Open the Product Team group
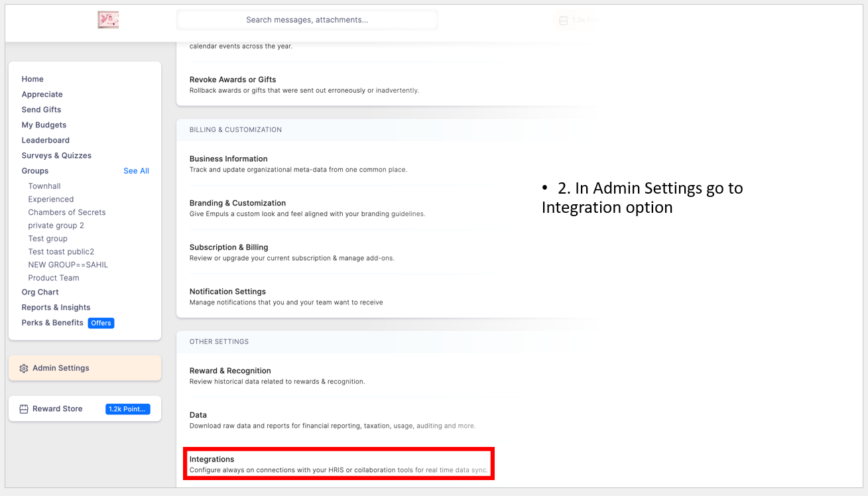868x496 pixels. (54, 278)
